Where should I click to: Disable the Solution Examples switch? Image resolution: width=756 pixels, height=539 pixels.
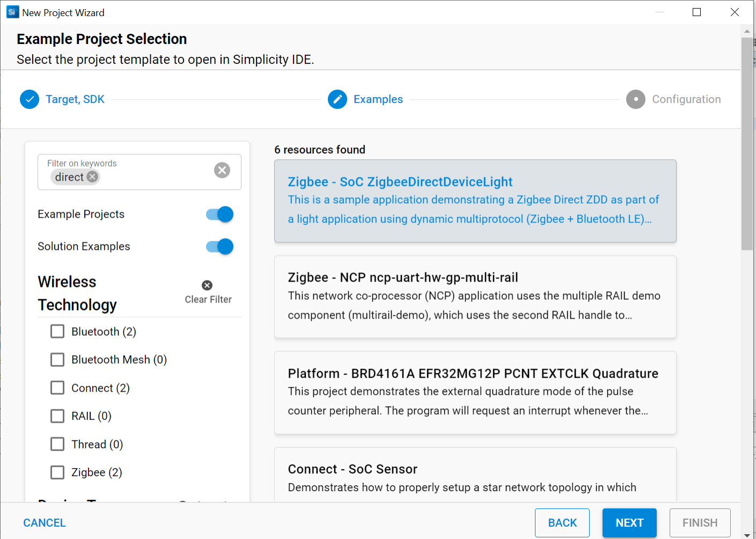(x=220, y=247)
